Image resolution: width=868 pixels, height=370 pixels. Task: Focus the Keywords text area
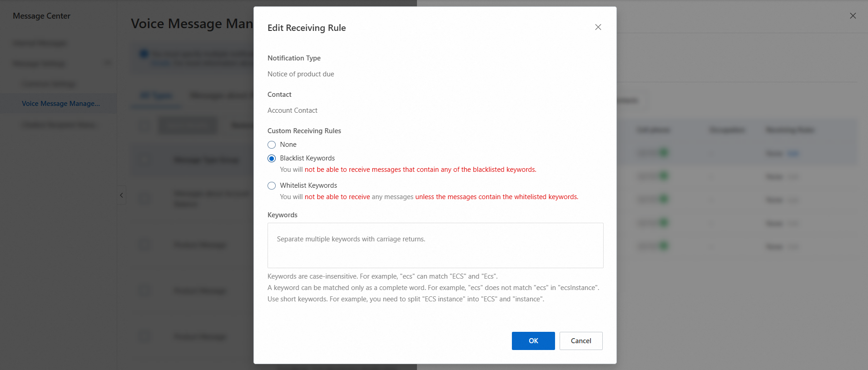tap(435, 245)
